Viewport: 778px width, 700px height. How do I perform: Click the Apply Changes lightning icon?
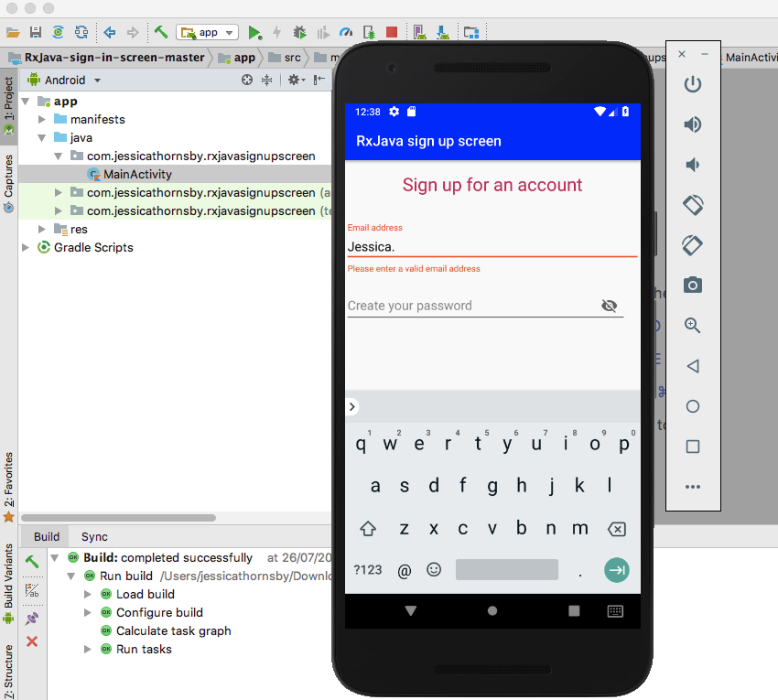pyautogui.click(x=276, y=33)
